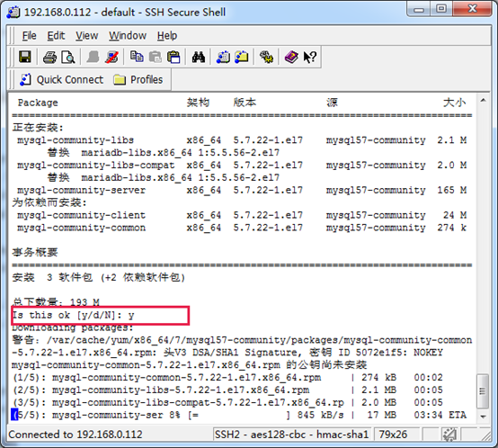Image resolution: width=498 pixels, height=448 pixels.
Task: Click the Paste clipboard icon
Action: 173,58
